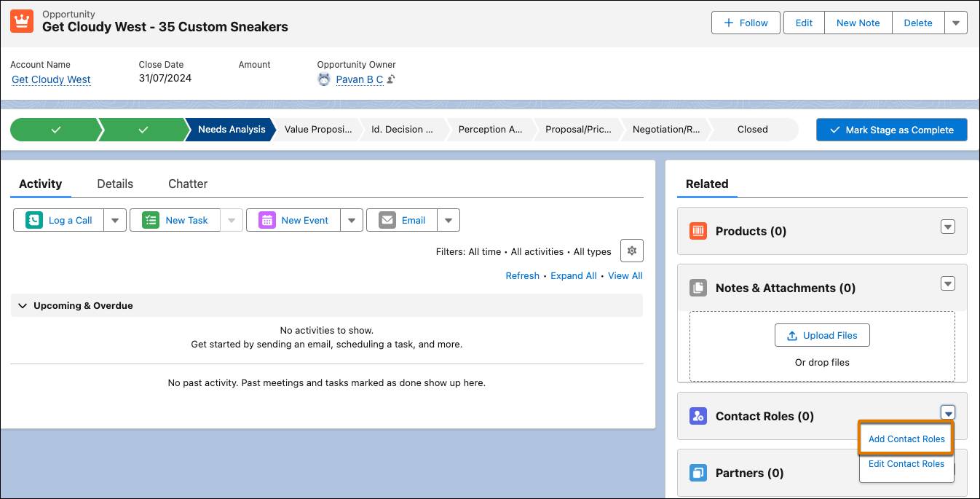Select the Perception Analysis stage
Viewport: 980px width, 499px height.
[491, 130]
